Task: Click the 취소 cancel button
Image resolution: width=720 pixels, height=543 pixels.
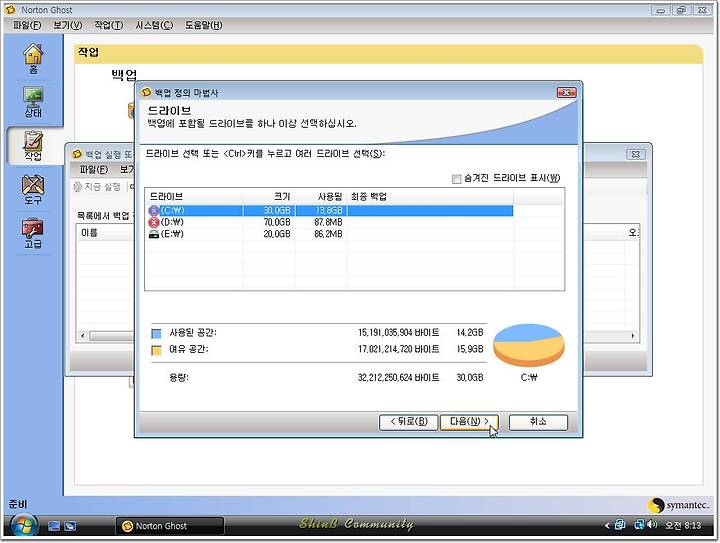Action: pyautogui.click(x=538, y=422)
